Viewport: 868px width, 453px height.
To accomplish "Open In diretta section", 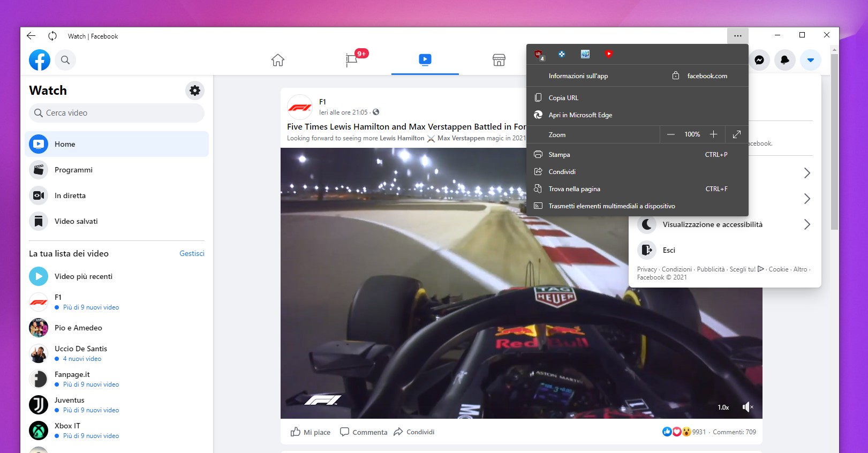I will (x=117, y=195).
